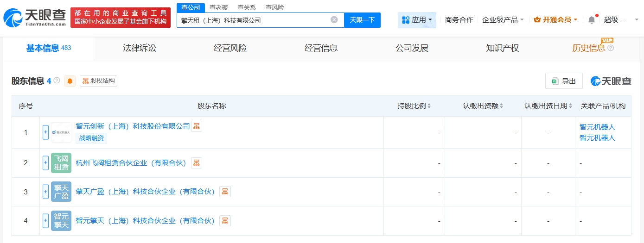
Task: Click the orange bell alert icon beside 股东信息
Action: point(70,81)
